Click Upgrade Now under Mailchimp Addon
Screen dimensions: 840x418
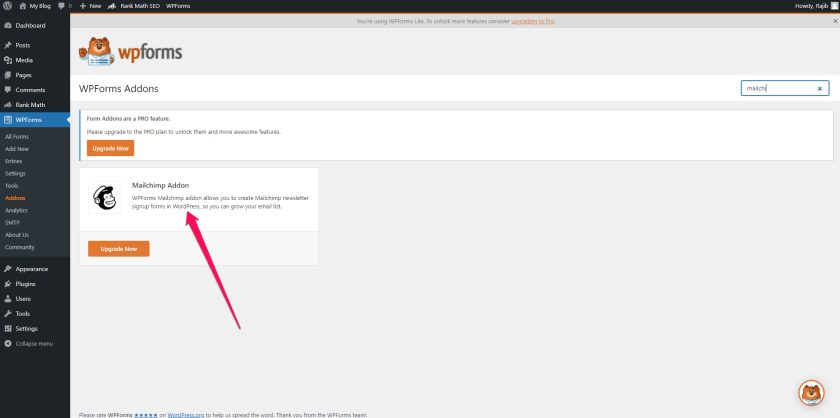(119, 249)
